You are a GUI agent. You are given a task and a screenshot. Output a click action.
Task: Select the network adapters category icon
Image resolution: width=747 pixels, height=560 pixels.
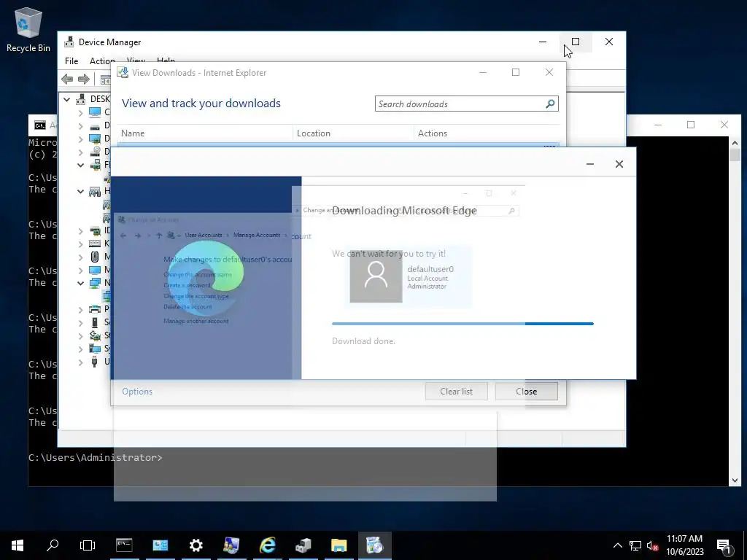pos(95,283)
